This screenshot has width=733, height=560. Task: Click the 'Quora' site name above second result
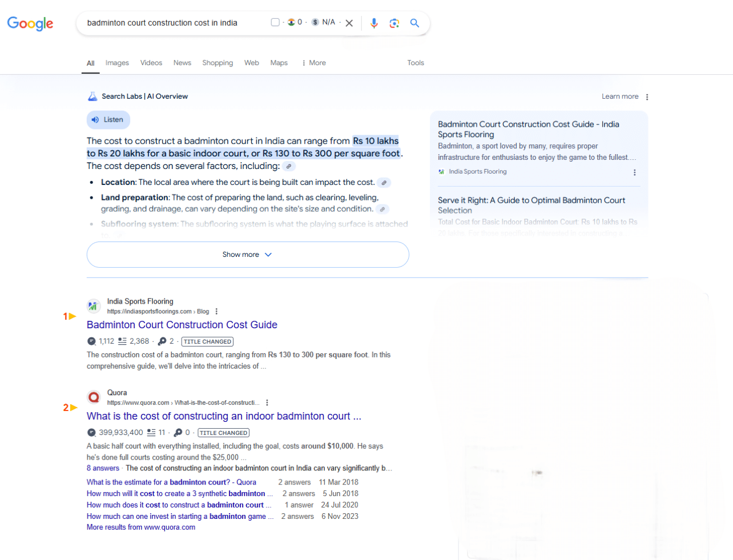point(117,393)
